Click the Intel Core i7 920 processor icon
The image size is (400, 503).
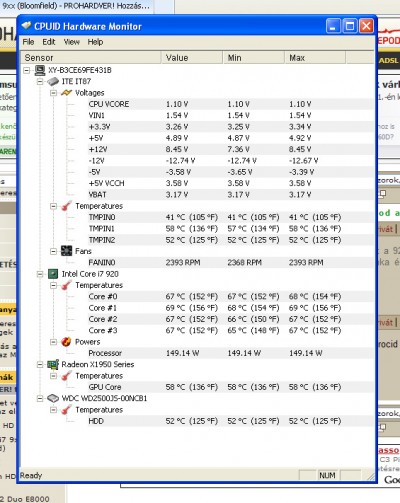tap(53, 274)
